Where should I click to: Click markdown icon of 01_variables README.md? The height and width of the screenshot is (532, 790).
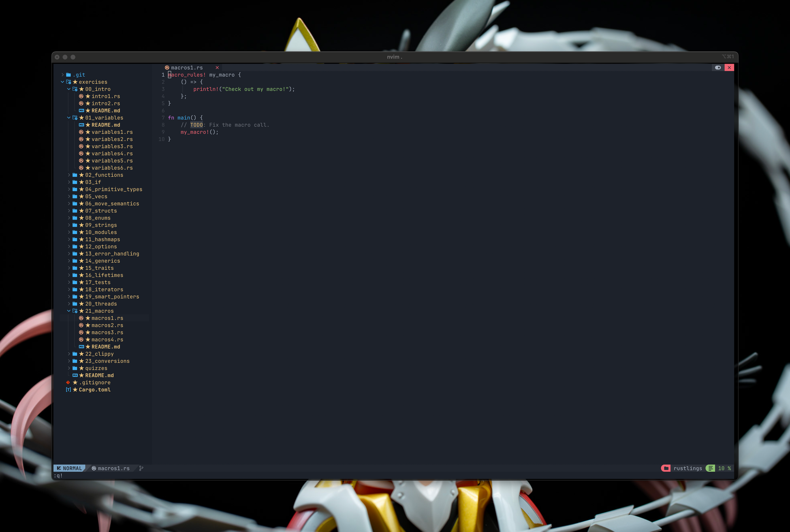pyautogui.click(x=81, y=125)
